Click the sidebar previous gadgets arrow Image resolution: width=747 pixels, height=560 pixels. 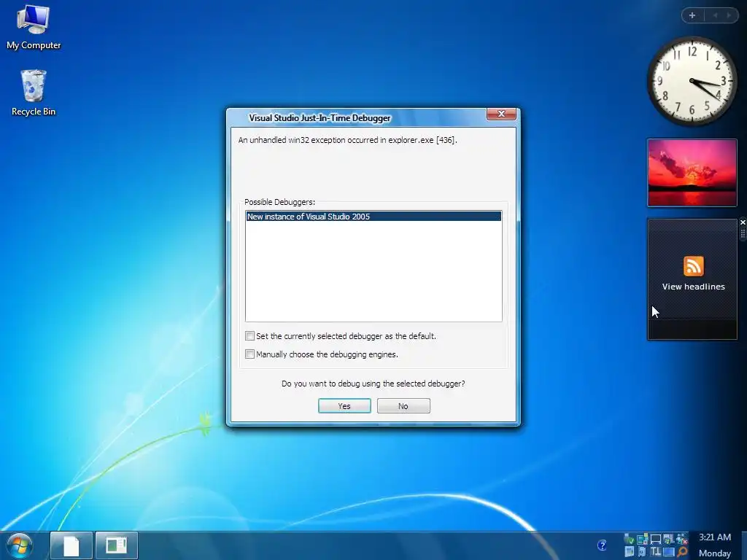click(715, 16)
